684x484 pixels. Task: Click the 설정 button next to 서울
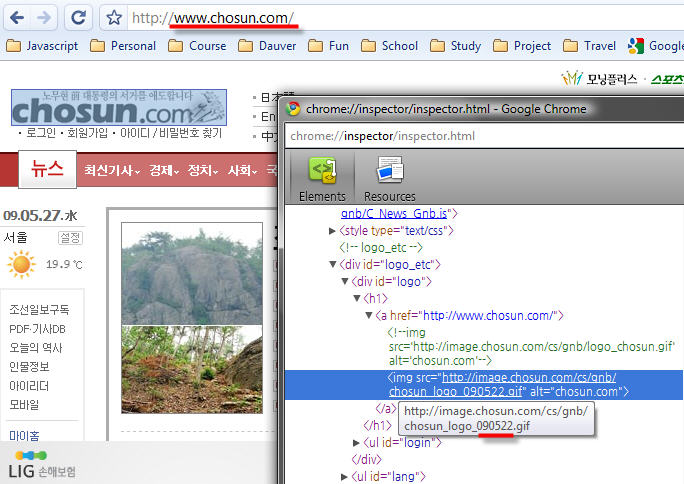[70, 237]
